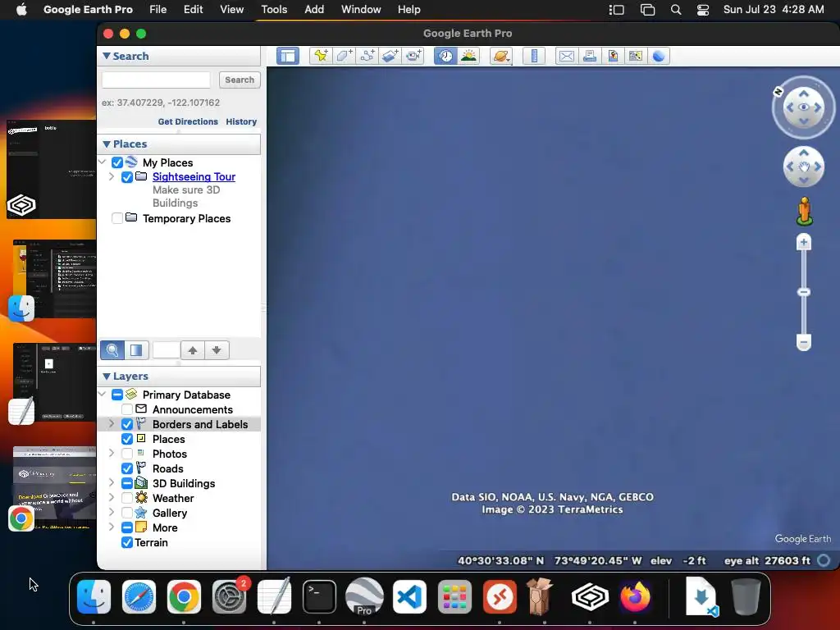The width and height of the screenshot is (840, 630).
Task: Collapse the My Places tree node
Action: (x=103, y=162)
